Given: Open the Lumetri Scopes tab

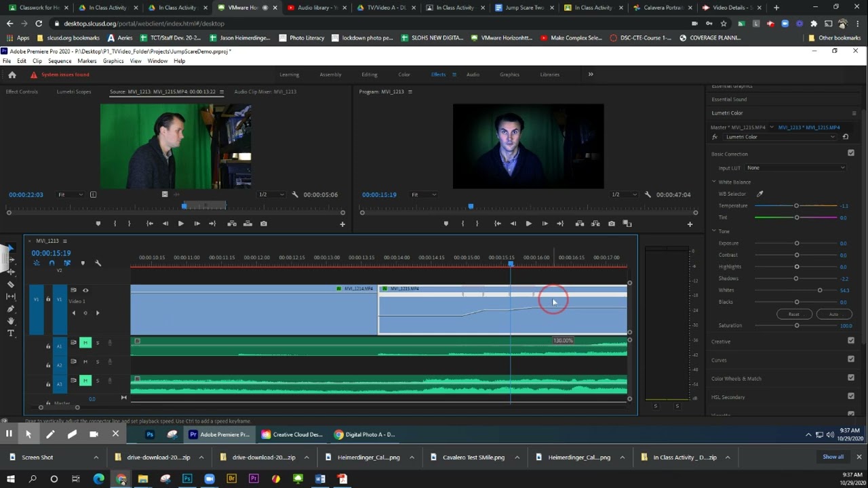Looking at the screenshot, I should click(x=74, y=91).
